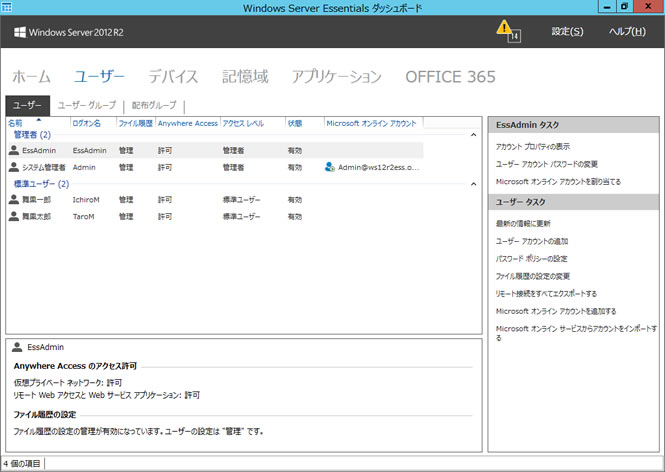Open the OFFICE 365 tab
The width and height of the screenshot is (665, 472).
[450, 77]
